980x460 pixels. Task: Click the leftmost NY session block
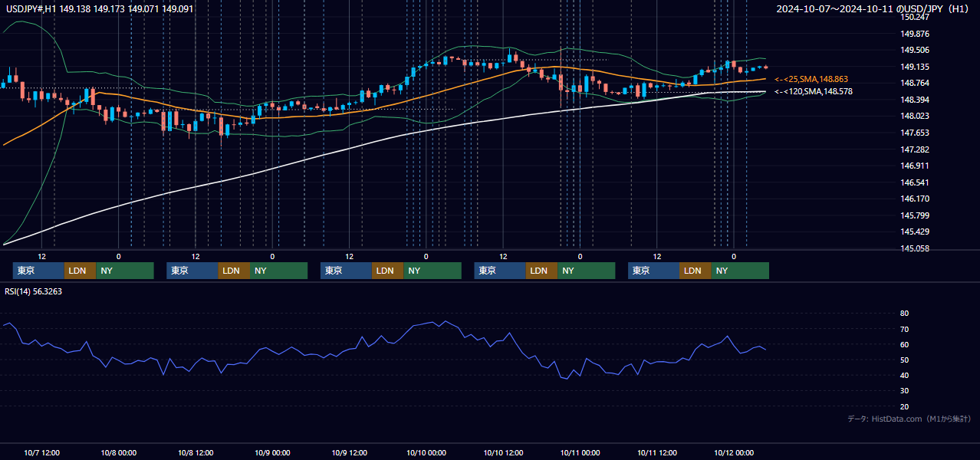click(x=125, y=271)
